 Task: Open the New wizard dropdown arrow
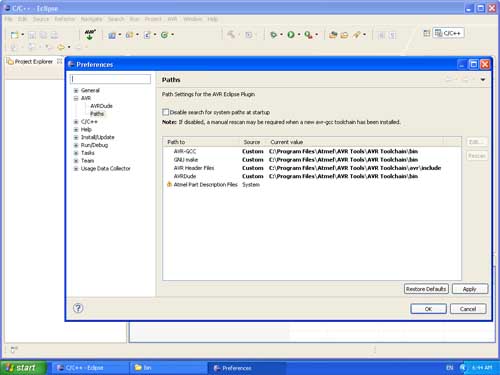(23, 35)
